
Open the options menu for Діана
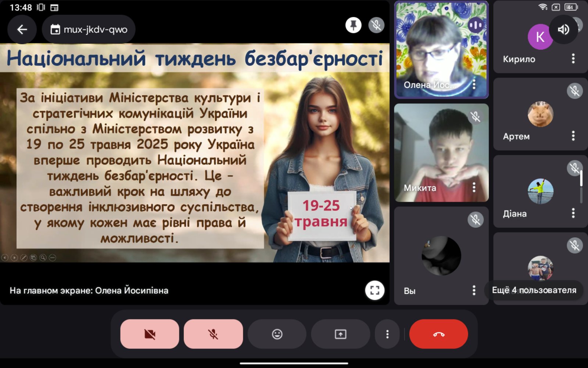pos(573,213)
